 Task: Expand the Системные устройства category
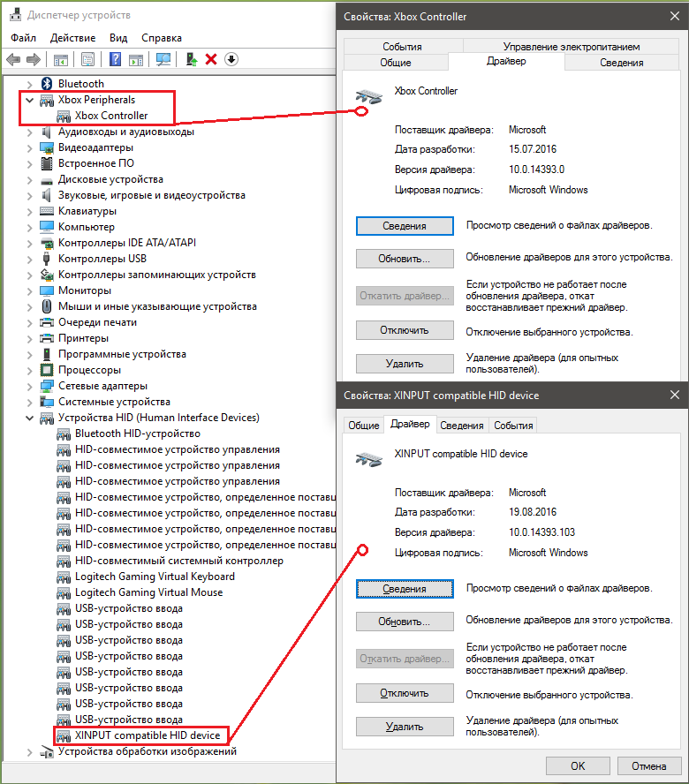tap(29, 402)
